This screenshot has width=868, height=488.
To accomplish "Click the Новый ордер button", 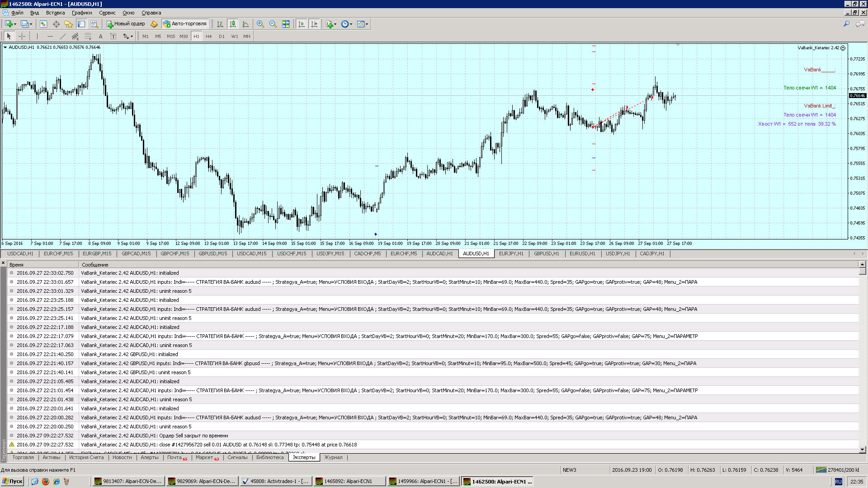I will [x=126, y=24].
